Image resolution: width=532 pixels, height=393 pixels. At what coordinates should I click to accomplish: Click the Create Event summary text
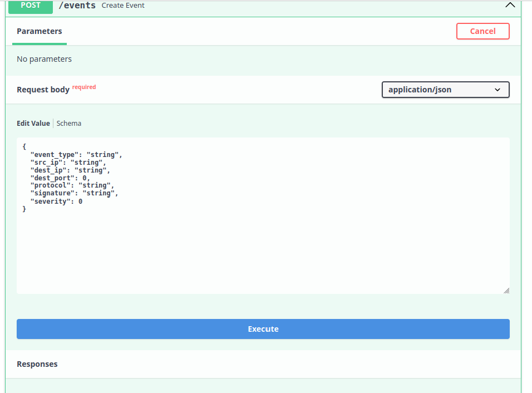click(x=123, y=6)
